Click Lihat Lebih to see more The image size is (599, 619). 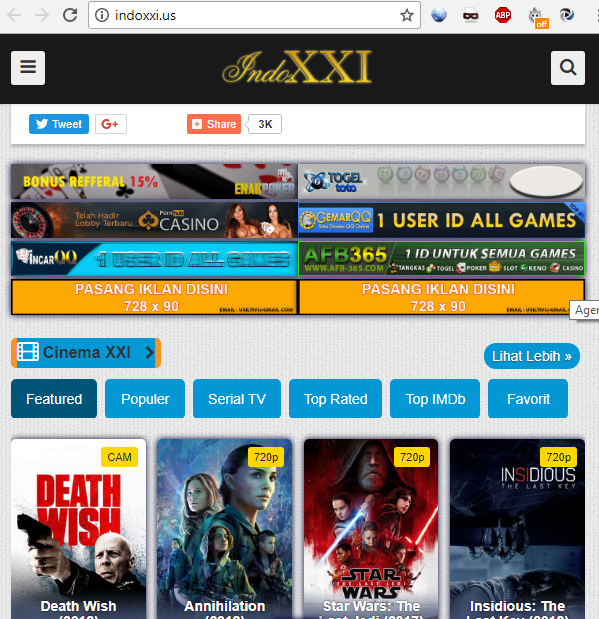click(532, 356)
